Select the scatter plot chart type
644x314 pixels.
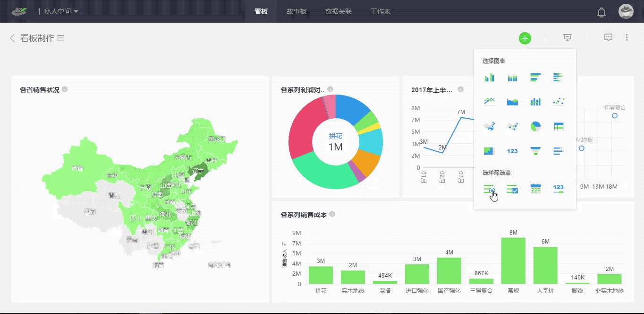coord(558,101)
